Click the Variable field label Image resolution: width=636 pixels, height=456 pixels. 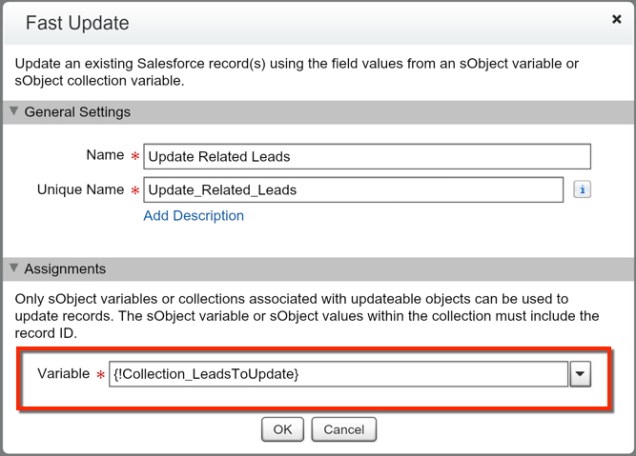pyautogui.click(x=63, y=373)
